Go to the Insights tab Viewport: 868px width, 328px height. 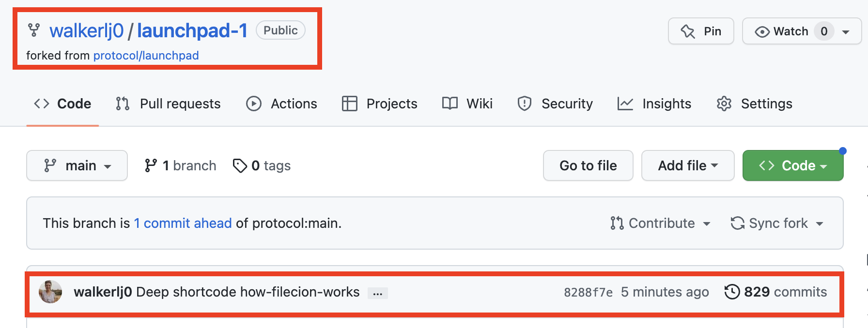[654, 104]
